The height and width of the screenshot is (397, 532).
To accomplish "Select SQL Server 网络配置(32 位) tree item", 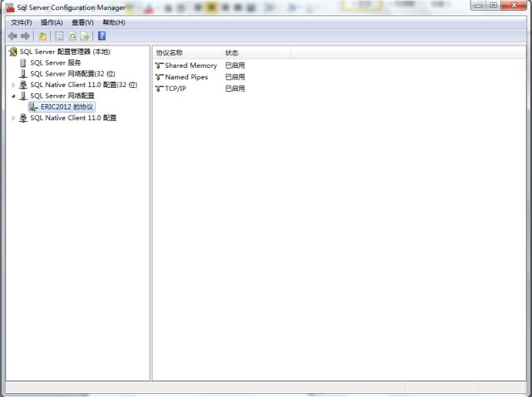I will (72, 74).
